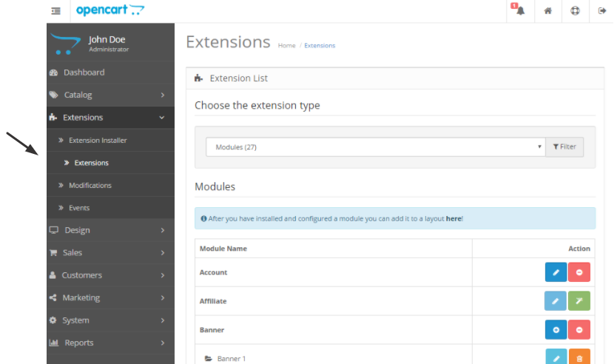Follow the 'here' layout link
This screenshot has width=614, height=364.
[453, 218]
